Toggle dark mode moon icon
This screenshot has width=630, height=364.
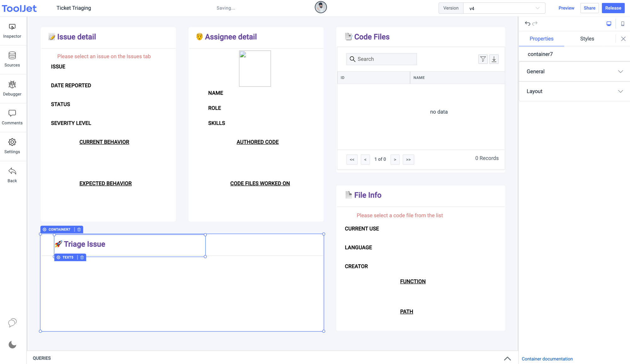pyautogui.click(x=12, y=345)
